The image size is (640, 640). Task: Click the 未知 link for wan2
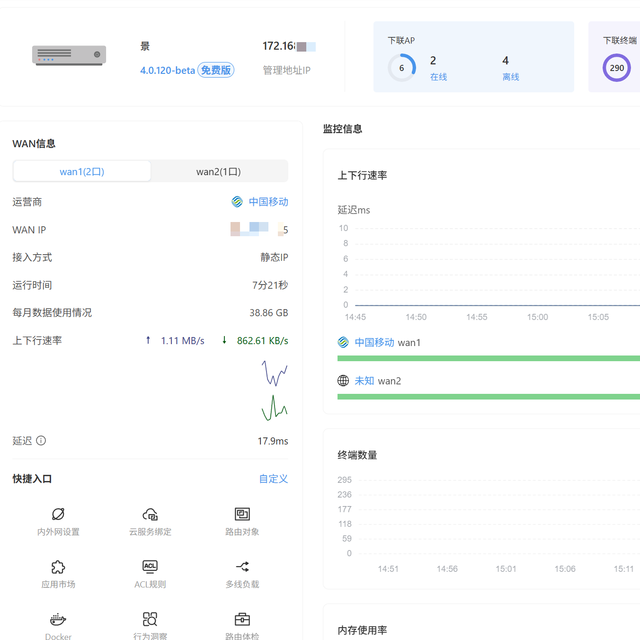point(364,381)
